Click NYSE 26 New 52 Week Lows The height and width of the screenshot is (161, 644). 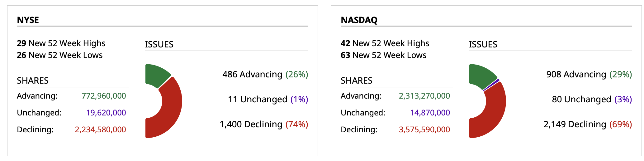[59, 55]
